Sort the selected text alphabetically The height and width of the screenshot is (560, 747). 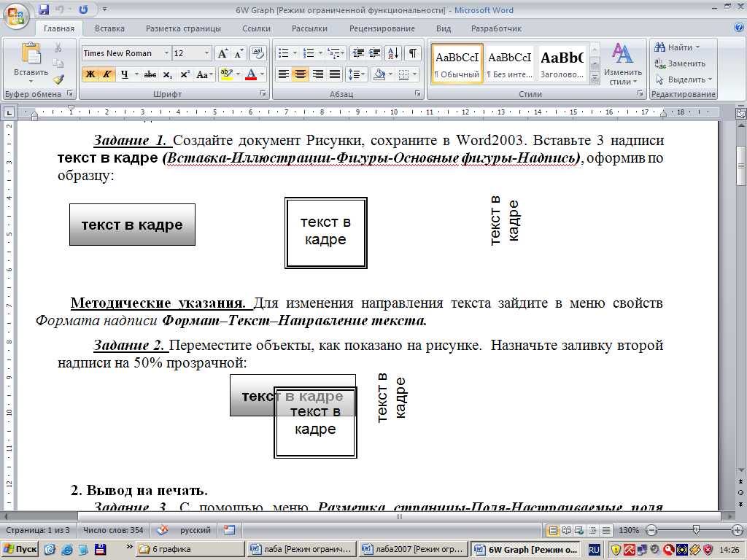coord(393,53)
